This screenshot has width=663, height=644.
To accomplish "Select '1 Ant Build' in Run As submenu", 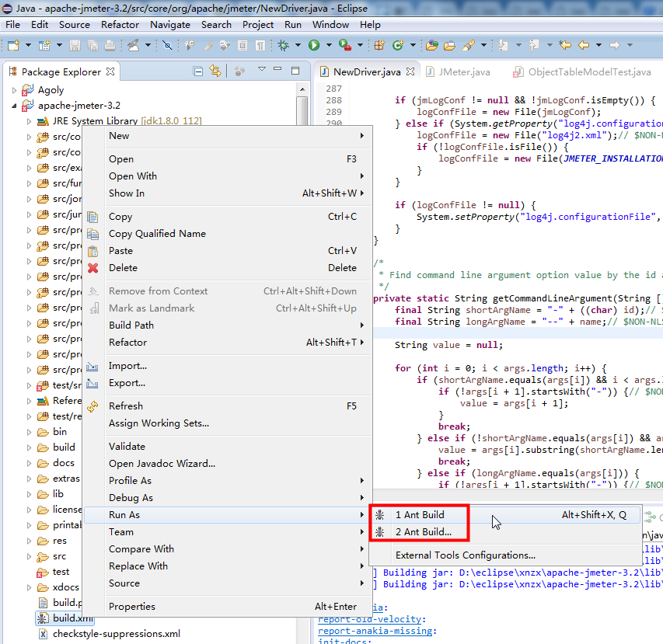I will pos(505,515).
